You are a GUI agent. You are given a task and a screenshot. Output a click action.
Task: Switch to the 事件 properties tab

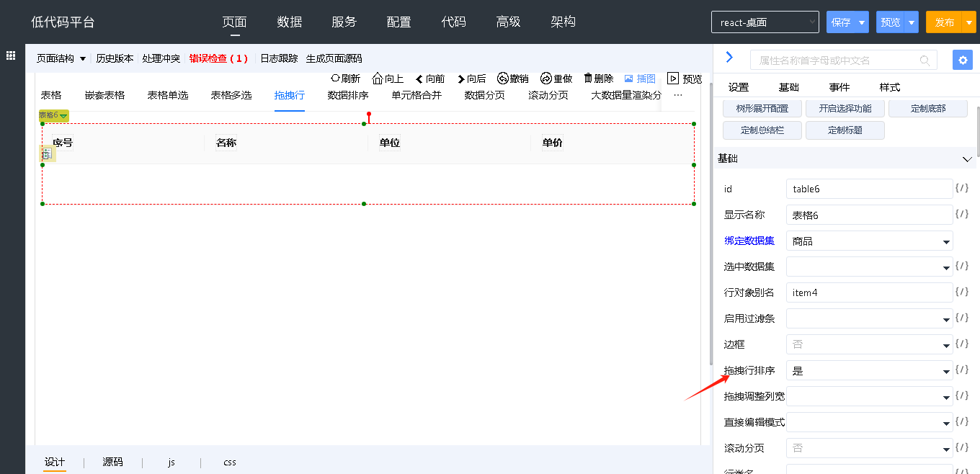839,87
